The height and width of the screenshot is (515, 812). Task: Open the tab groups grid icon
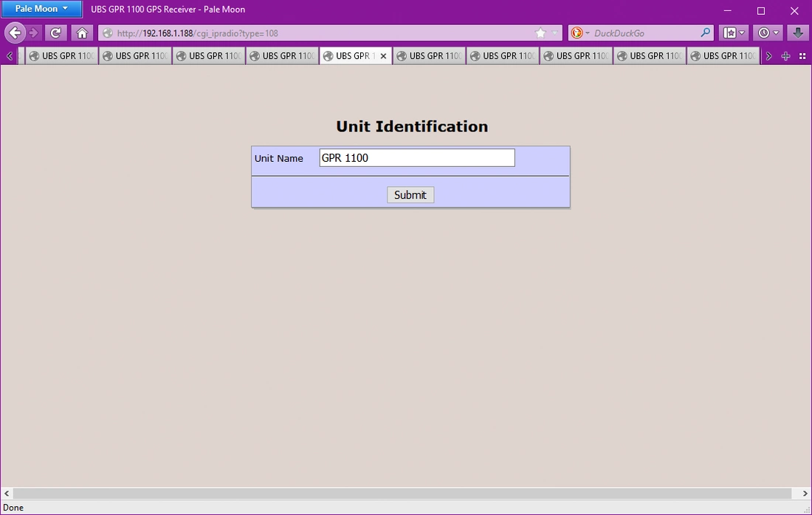[x=802, y=56]
